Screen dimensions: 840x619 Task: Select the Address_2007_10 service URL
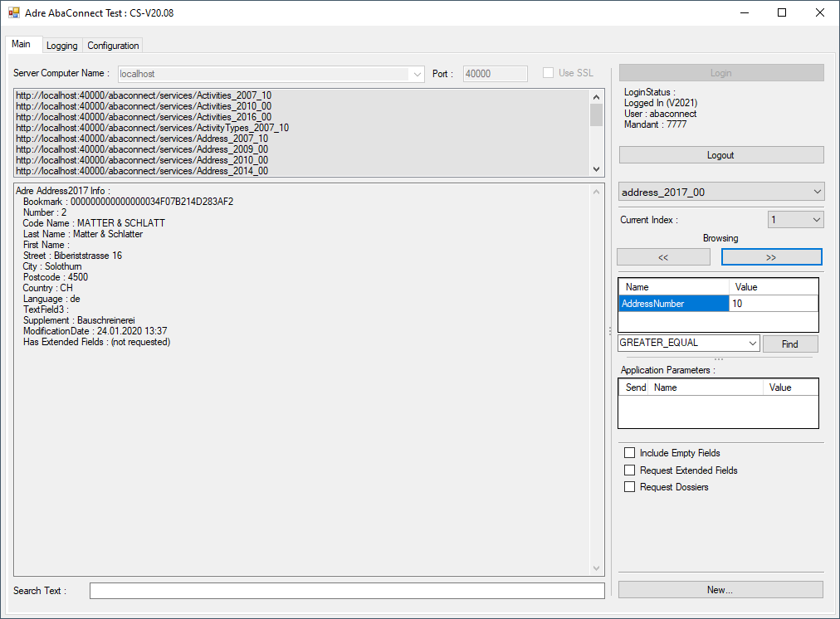(x=142, y=138)
